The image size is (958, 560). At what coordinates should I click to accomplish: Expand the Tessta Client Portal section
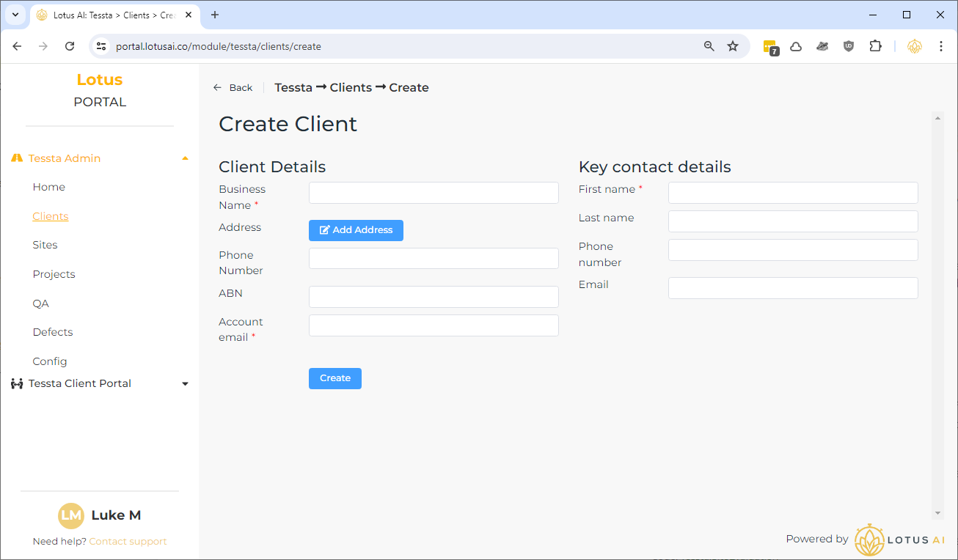185,384
